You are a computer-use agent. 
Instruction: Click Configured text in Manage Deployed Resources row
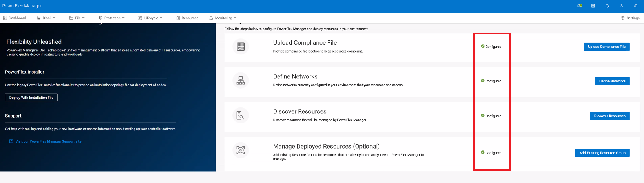[493, 153]
